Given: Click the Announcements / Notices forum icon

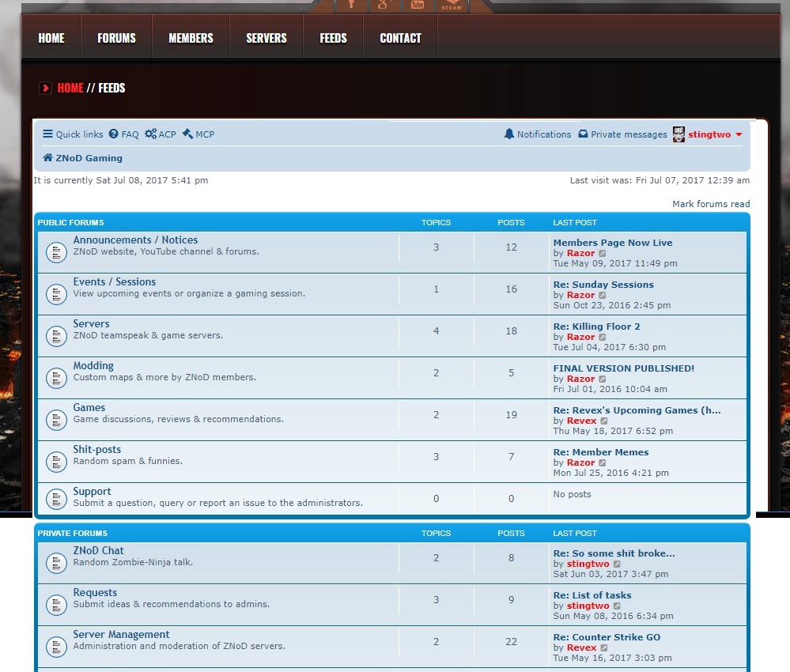Looking at the screenshot, I should 56,252.
